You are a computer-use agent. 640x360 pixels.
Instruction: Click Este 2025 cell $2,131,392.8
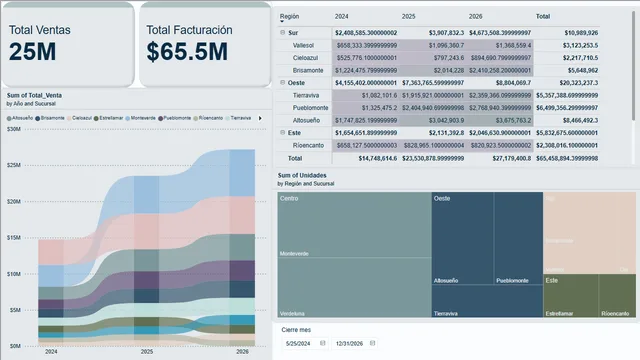(x=447, y=133)
